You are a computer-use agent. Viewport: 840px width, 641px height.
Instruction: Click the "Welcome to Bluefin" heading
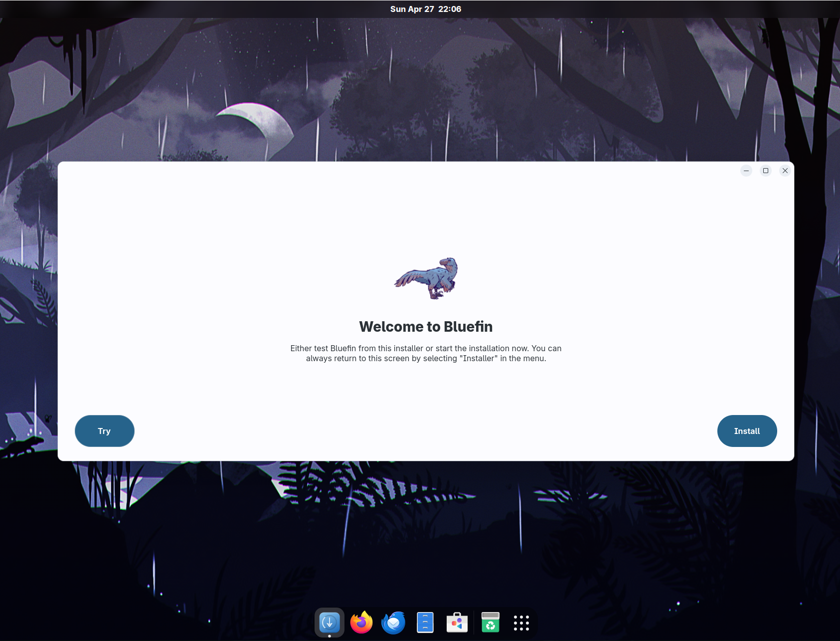426,327
